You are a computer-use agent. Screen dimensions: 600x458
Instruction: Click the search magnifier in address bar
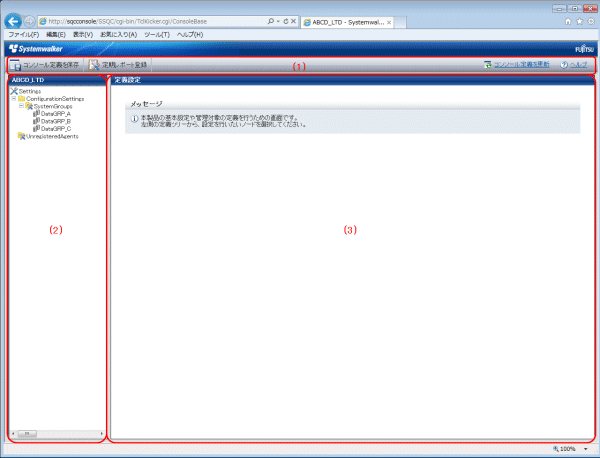click(x=271, y=21)
